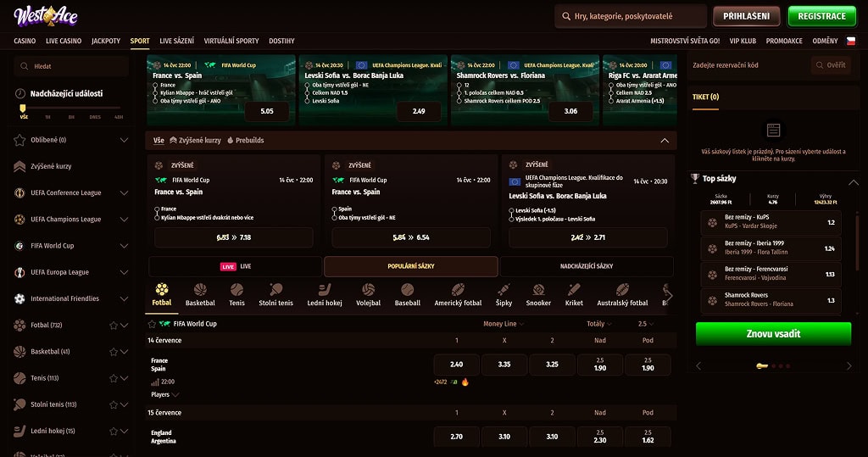This screenshot has height=457, width=868.
Task: Click the Znovu vsadit button
Action: [x=773, y=334]
